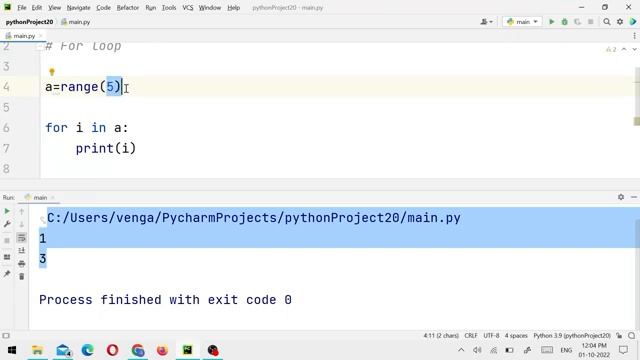Image resolution: width=640 pixels, height=360 pixels.
Task: Open Firefox from taskbar
Action: click(x=162, y=350)
